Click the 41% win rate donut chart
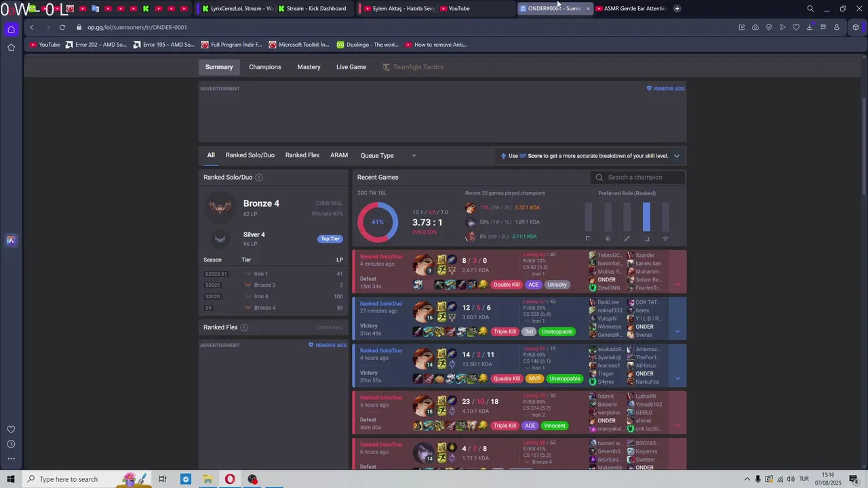The image size is (868, 488). tap(378, 222)
